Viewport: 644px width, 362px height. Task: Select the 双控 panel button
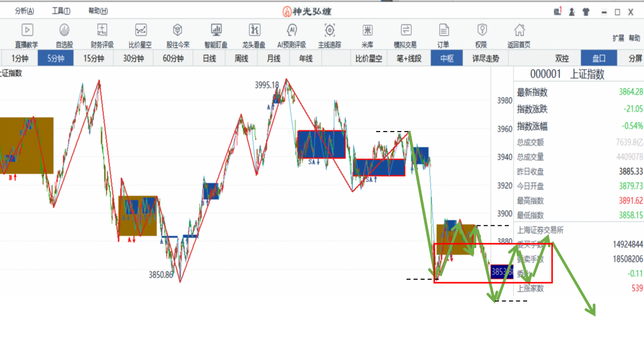(x=562, y=58)
